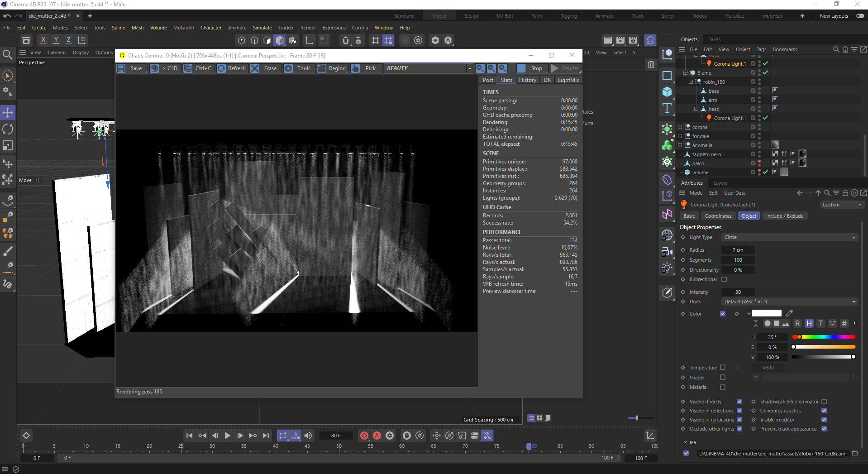Click the Refresh button in Corona VFB

[232, 68]
